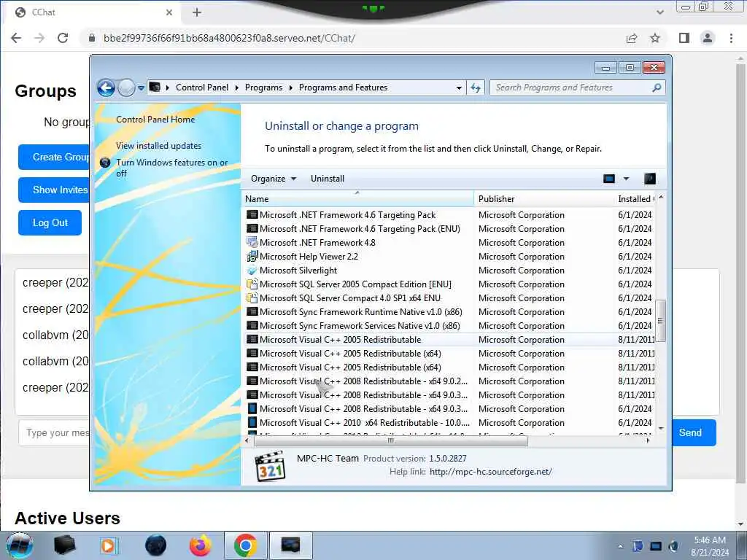
Task: Show hidden system tray icons
Action: 620,547
